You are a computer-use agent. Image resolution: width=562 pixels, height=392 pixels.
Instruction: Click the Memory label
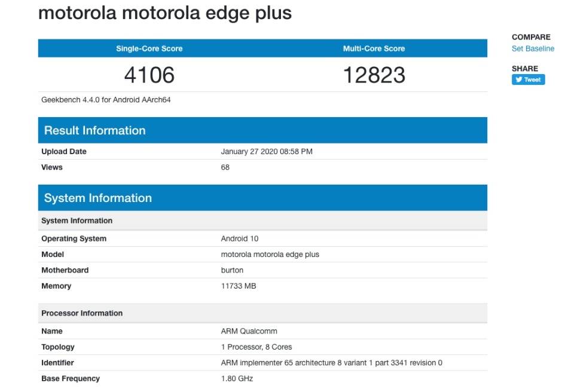click(x=56, y=286)
